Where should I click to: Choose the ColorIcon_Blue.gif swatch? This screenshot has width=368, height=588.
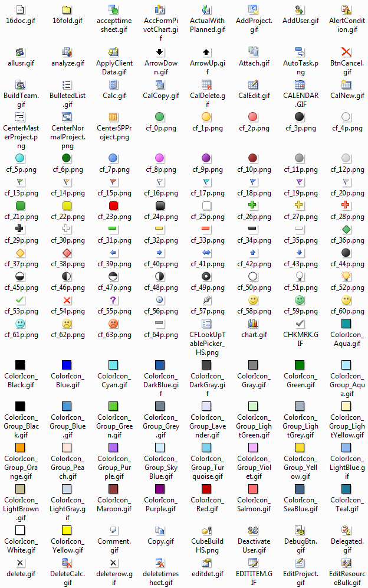67,365
